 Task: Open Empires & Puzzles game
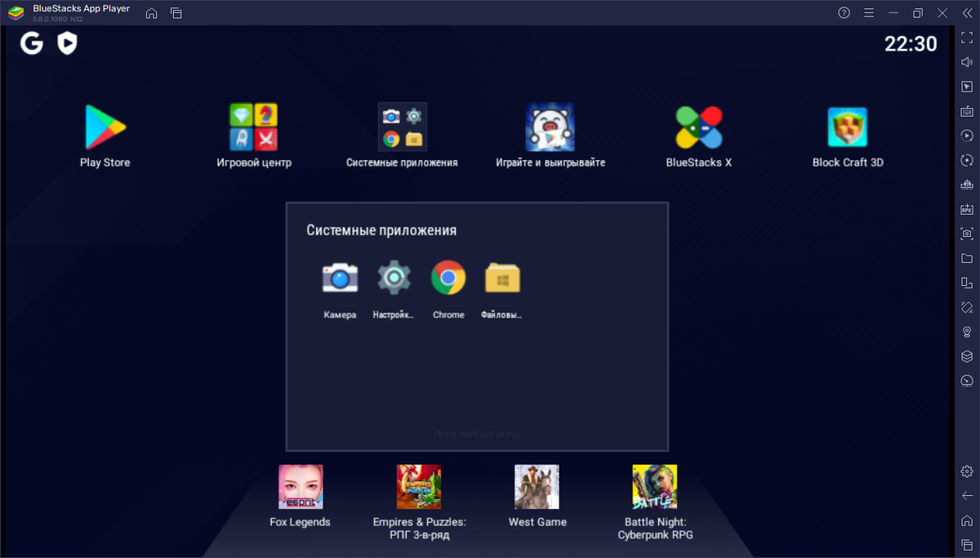(419, 487)
